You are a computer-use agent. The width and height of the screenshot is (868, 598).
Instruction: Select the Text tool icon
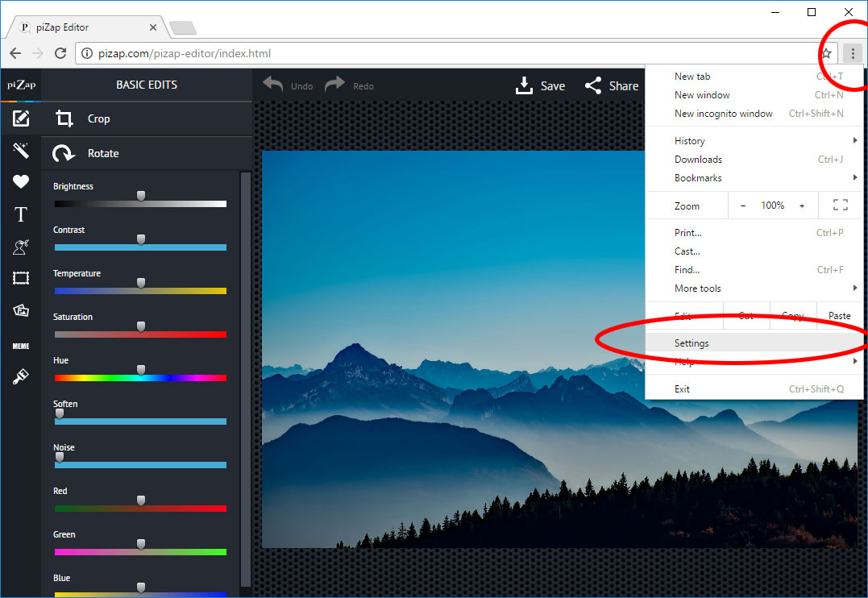(21, 214)
